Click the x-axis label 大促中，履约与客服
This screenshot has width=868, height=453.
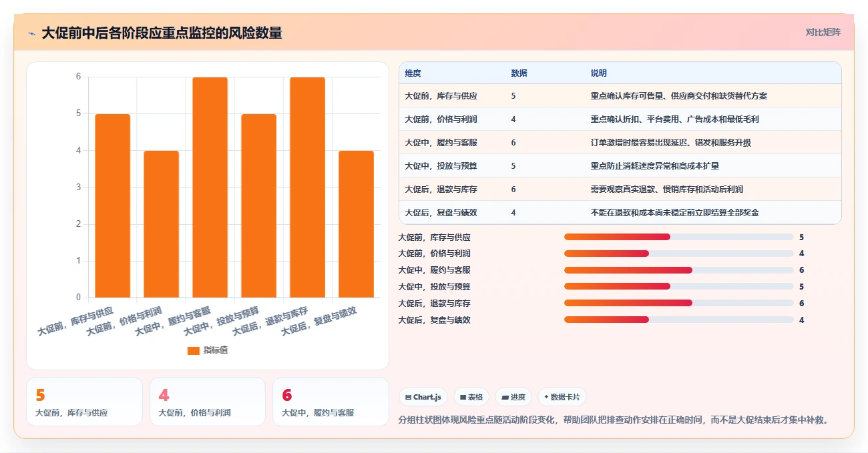(x=173, y=322)
